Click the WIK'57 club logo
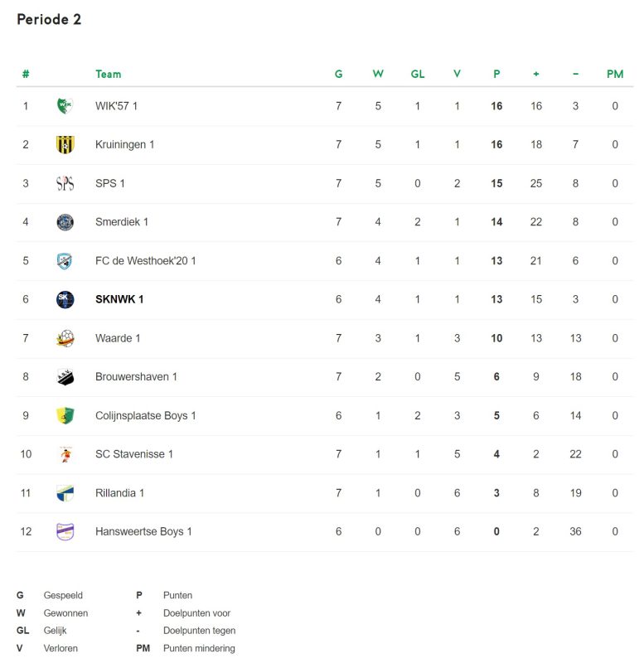 pos(65,105)
